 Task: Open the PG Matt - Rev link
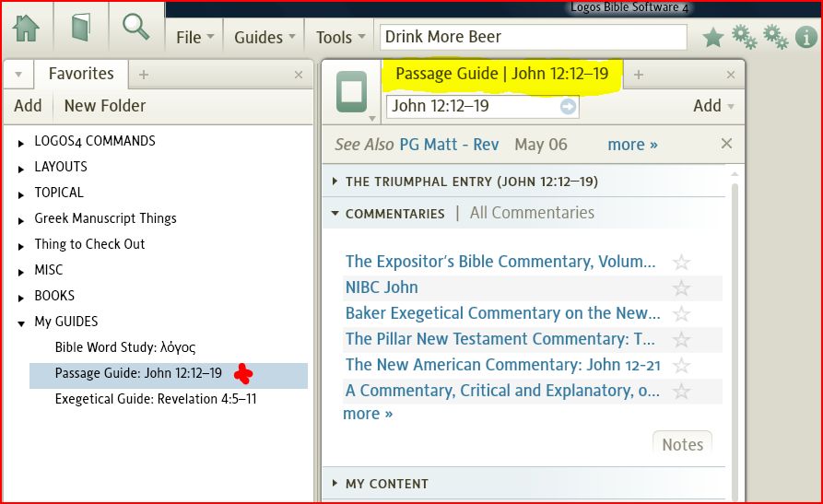[450, 145]
